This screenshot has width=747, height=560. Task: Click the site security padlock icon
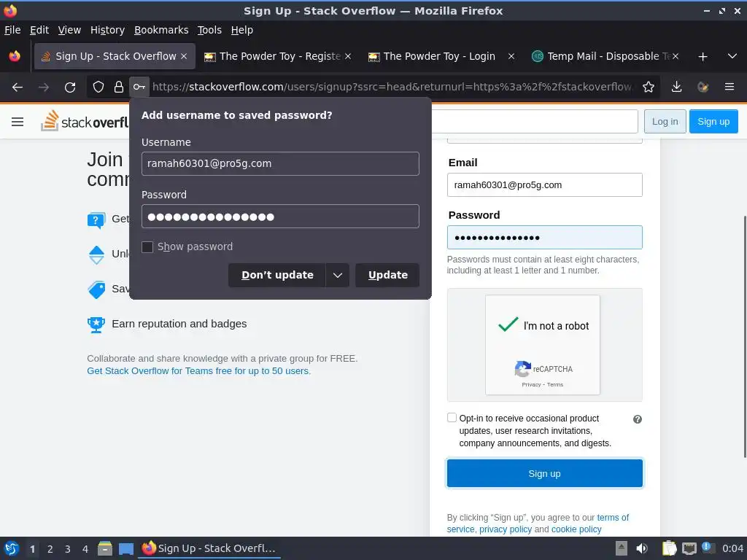click(119, 87)
